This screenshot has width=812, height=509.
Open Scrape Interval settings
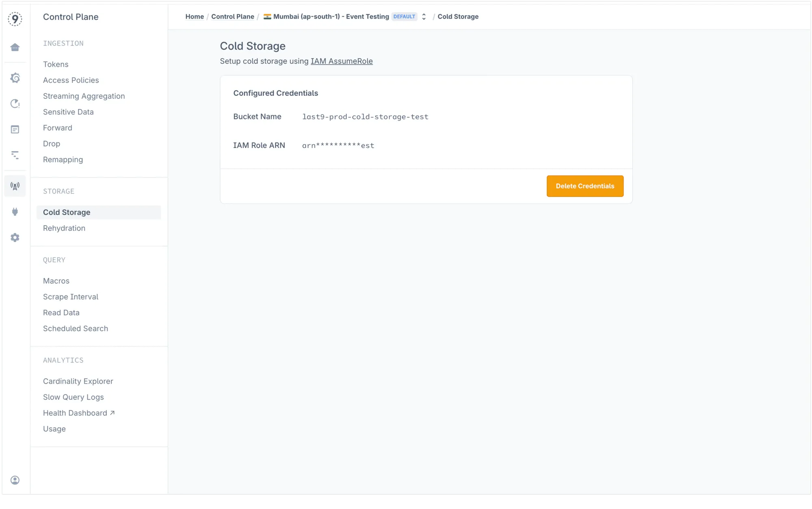pyautogui.click(x=71, y=297)
